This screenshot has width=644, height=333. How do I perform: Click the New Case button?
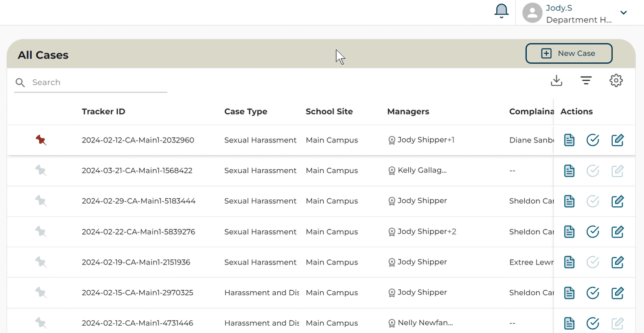(x=569, y=53)
